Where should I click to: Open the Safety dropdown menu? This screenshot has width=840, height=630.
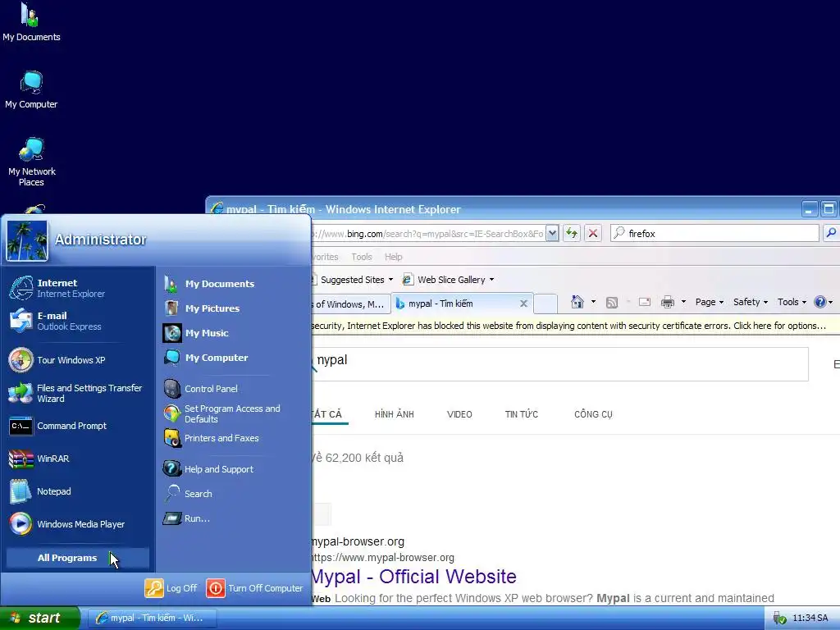(x=751, y=302)
